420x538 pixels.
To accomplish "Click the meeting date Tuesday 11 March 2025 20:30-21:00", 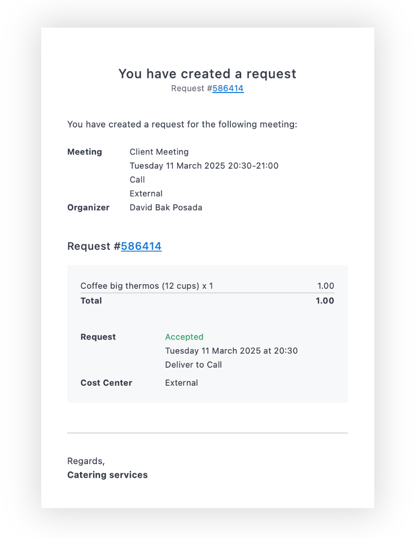I will 204,166.
